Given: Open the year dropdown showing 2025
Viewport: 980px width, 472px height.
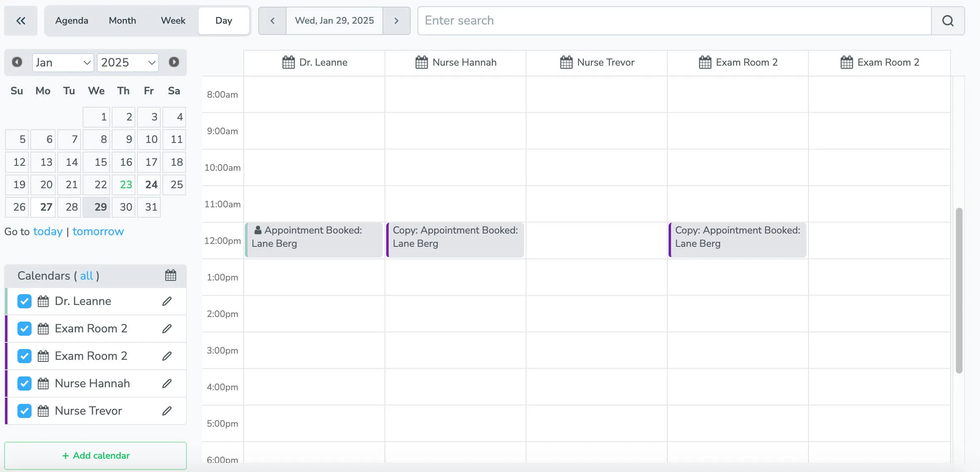Looking at the screenshot, I should pos(128,62).
